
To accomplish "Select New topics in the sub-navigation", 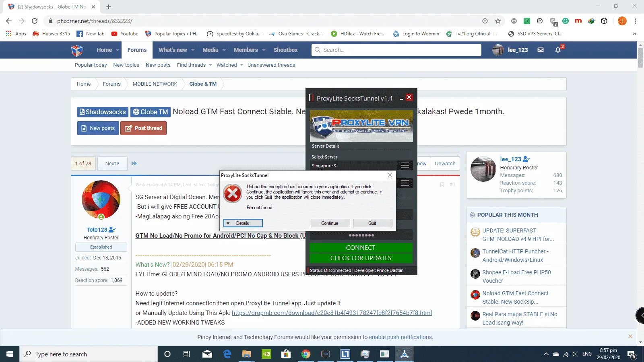I will pos(126,65).
